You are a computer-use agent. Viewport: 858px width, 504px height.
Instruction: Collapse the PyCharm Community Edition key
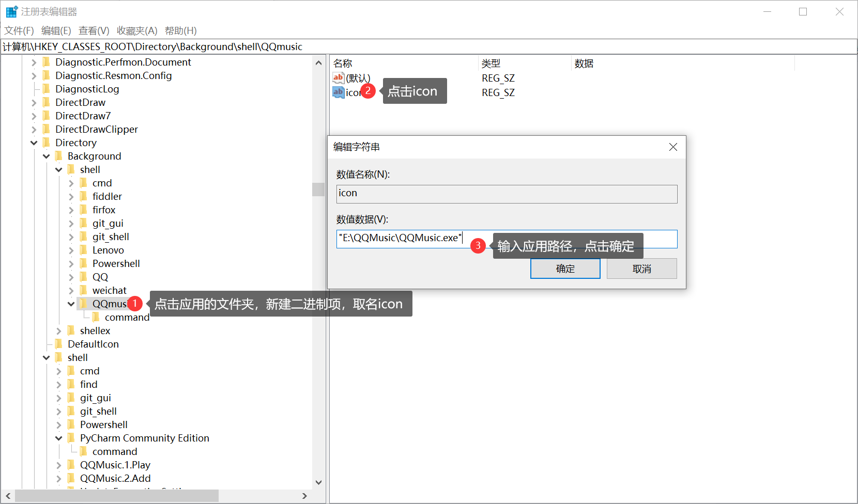click(x=59, y=438)
